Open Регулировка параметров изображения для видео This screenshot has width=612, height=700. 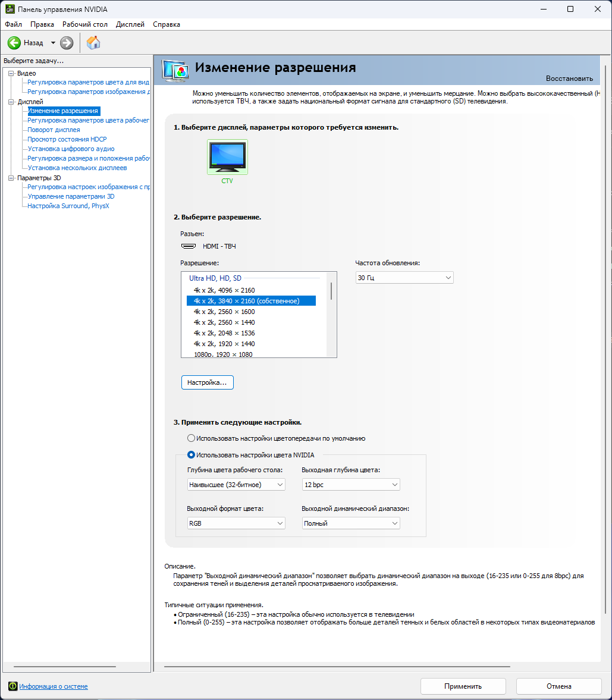(89, 92)
